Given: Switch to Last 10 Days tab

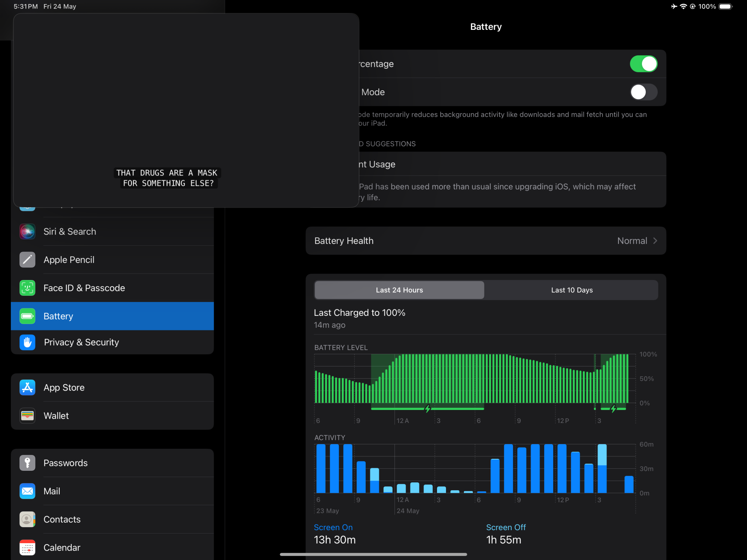Looking at the screenshot, I should point(571,290).
